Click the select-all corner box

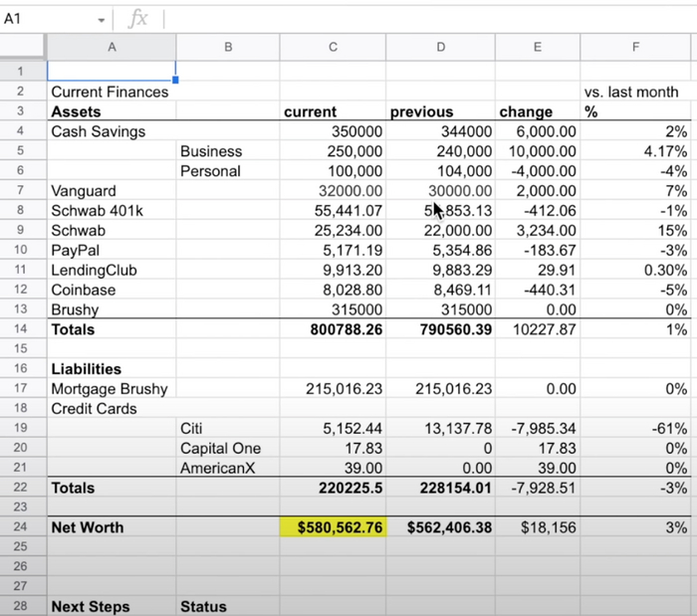pos(22,47)
